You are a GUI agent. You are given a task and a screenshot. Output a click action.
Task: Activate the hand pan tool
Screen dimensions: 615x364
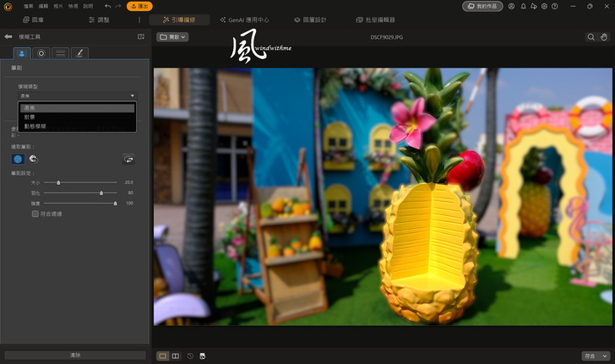coord(604,37)
